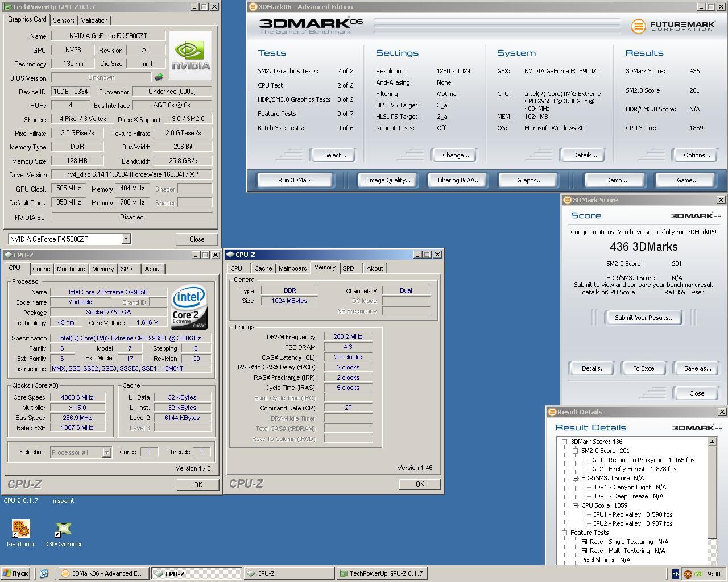Open the D3DOverrider desktop shortcut

(x=63, y=533)
